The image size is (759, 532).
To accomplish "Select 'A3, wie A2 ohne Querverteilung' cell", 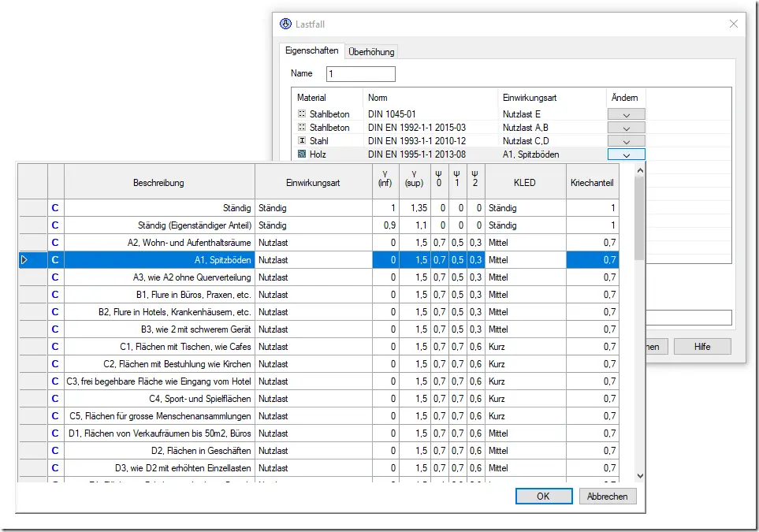I will point(159,277).
